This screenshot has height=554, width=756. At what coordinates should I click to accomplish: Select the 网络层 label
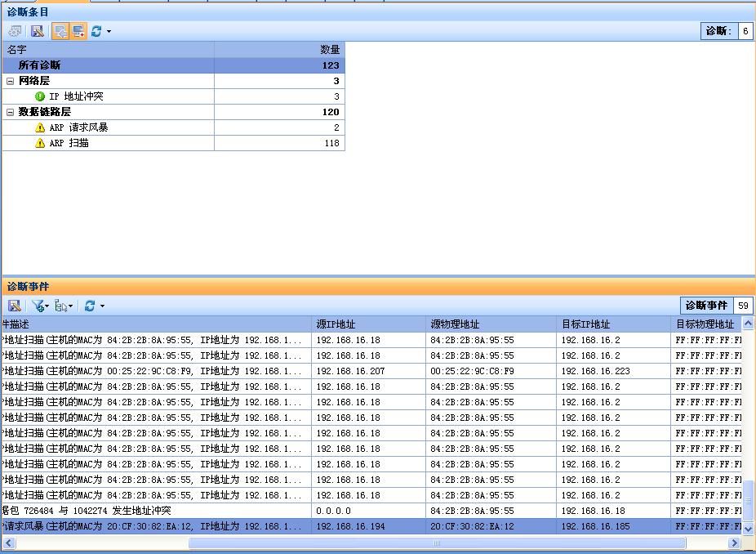[x=34, y=81]
